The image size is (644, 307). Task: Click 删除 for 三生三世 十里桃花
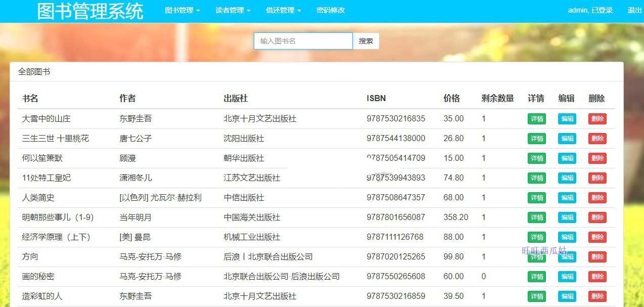click(597, 138)
